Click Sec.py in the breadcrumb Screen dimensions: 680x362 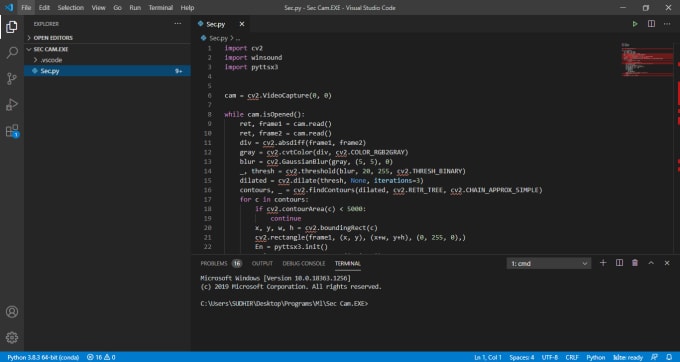(x=219, y=38)
